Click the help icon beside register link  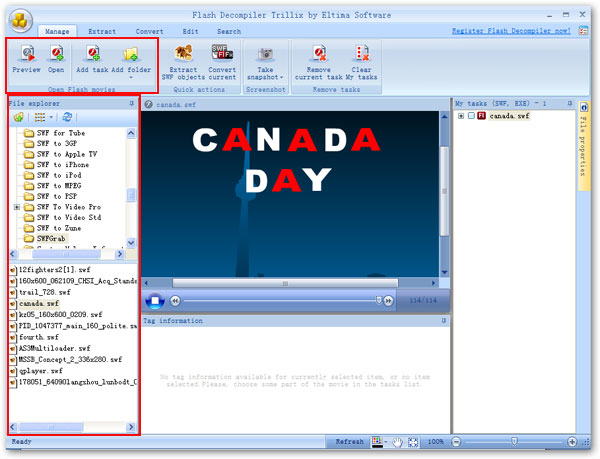coord(583,31)
